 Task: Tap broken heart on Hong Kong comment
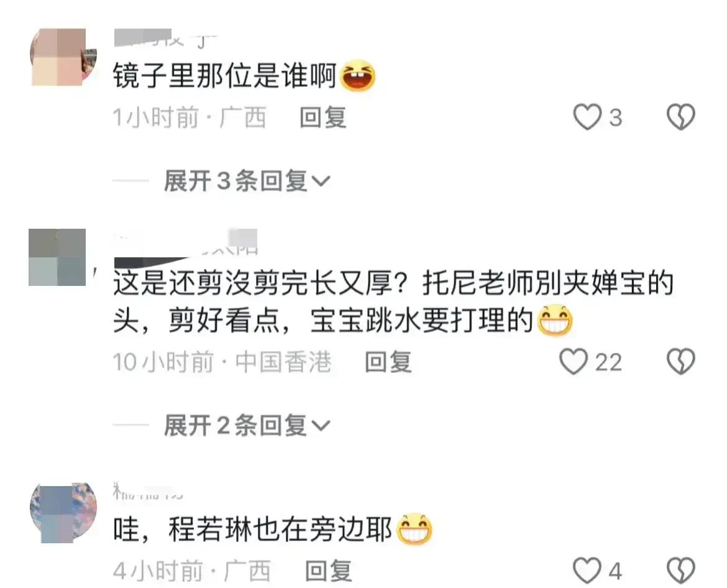pyautogui.click(x=680, y=362)
